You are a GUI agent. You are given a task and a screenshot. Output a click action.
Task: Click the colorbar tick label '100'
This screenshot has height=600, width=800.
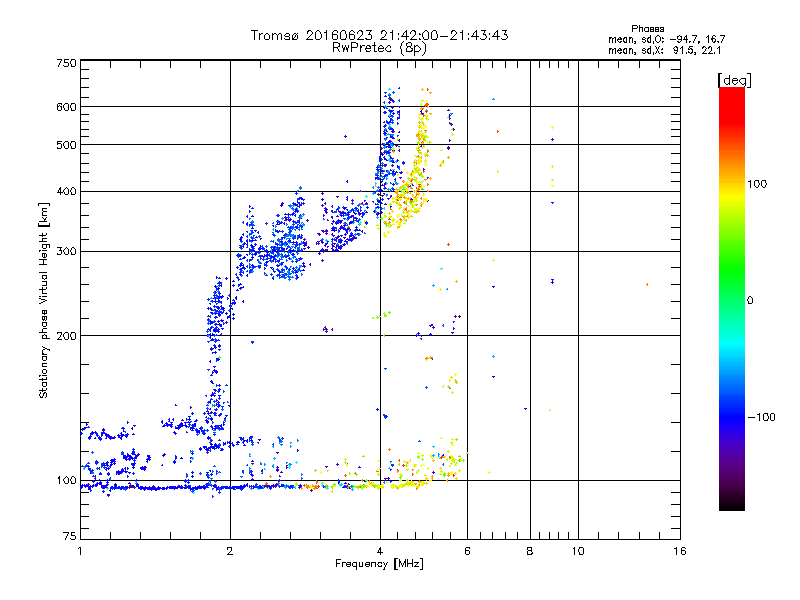click(x=757, y=184)
